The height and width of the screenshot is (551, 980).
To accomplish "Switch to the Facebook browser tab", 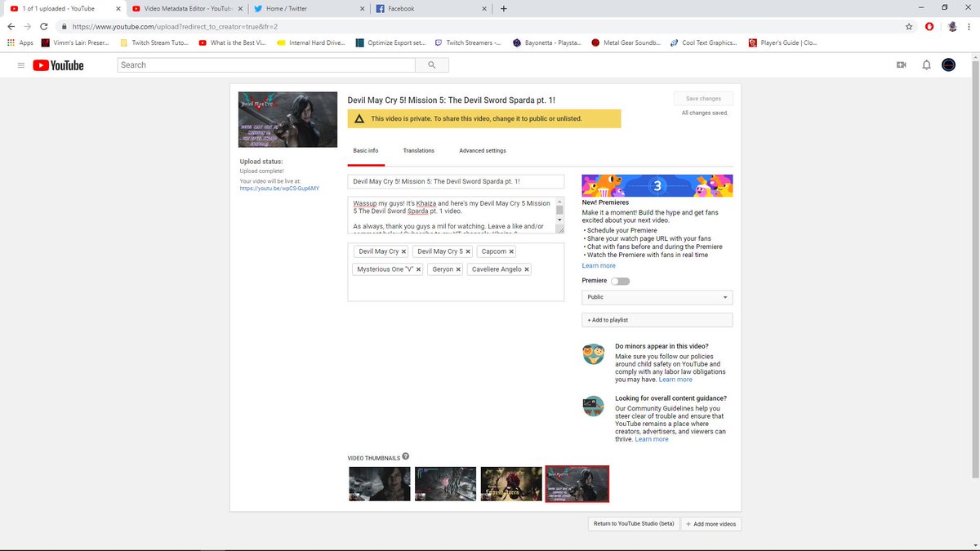I will tap(430, 9).
